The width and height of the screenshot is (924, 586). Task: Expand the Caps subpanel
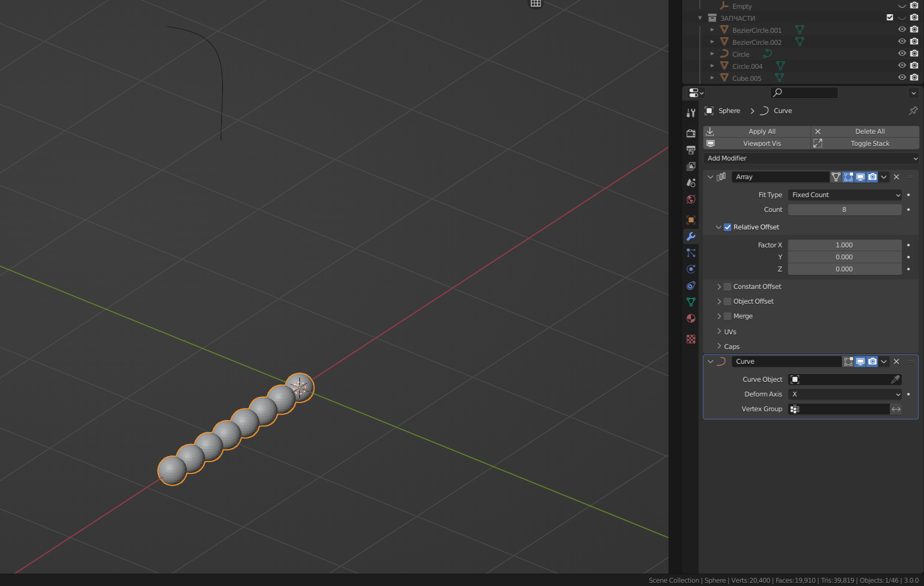[x=719, y=346]
